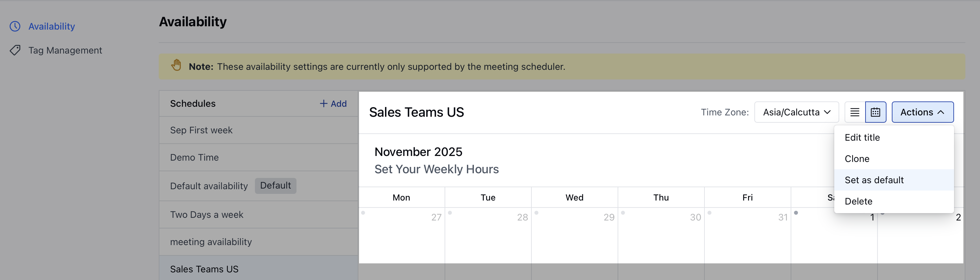Screen dimensions: 980x280
Task: Click Set as default option
Action: click(x=874, y=180)
